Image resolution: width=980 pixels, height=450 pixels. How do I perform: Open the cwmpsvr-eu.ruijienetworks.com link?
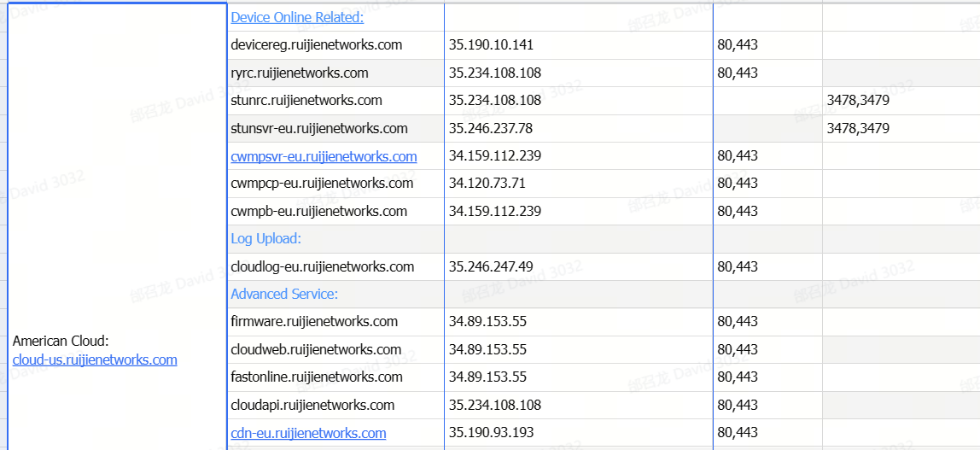tap(324, 155)
